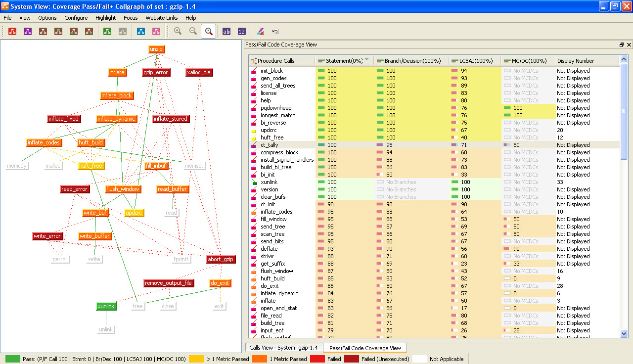Toggle the '12' number labels button
Image resolution: width=633 pixels, height=364 pixels.
click(241, 32)
